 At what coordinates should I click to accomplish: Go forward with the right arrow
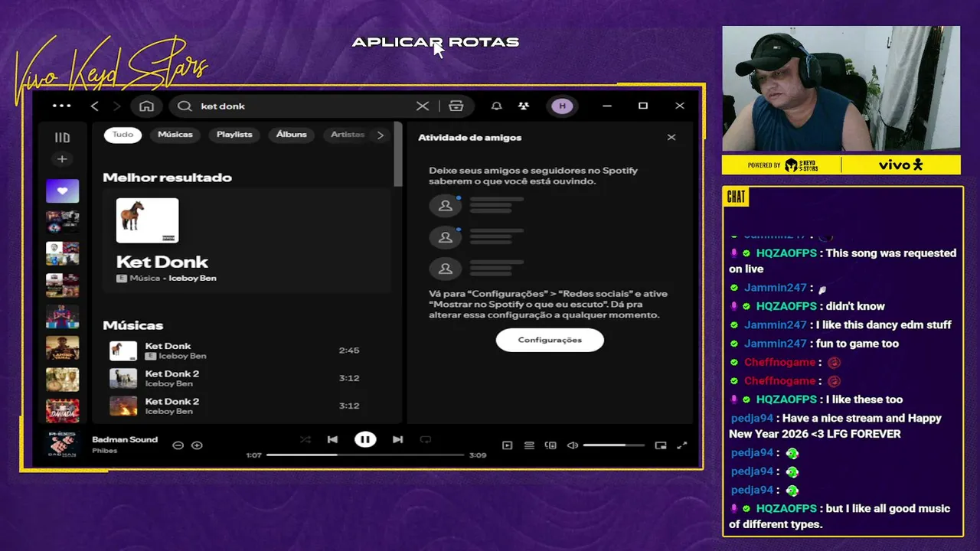pyautogui.click(x=117, y=106)
